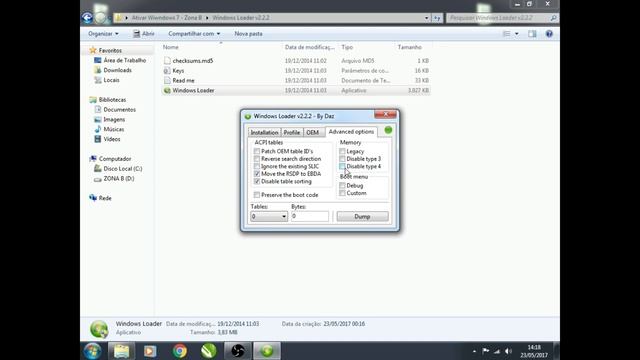Open Área de Trabalho in sidebar
The image size is (640, 360).
[x=124, y=60]
